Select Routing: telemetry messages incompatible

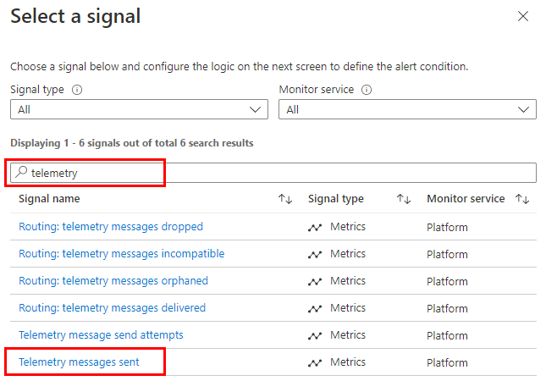121,254
